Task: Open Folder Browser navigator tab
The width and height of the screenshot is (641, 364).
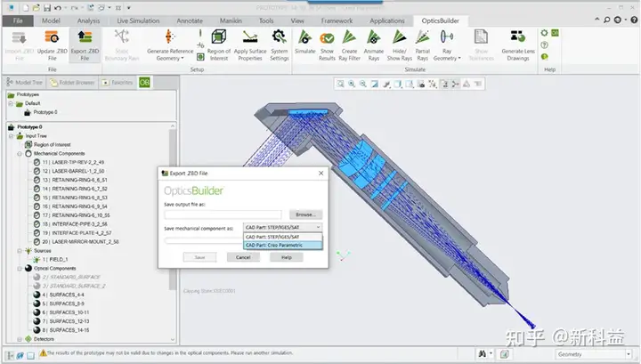Action: click(x=72, y=83)
